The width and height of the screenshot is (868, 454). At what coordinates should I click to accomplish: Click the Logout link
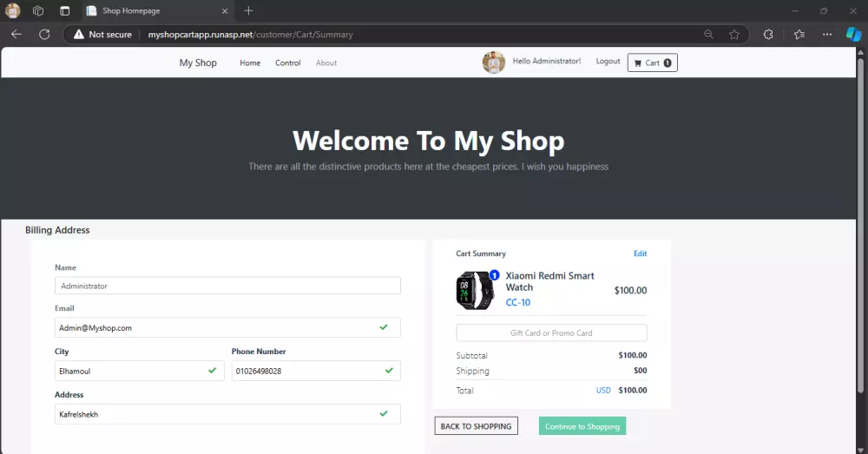608,61
